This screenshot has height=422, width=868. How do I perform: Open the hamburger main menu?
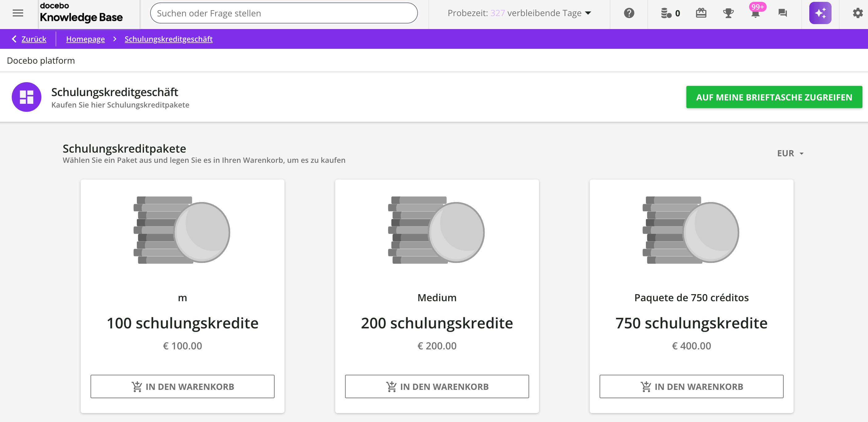(18, 13)
